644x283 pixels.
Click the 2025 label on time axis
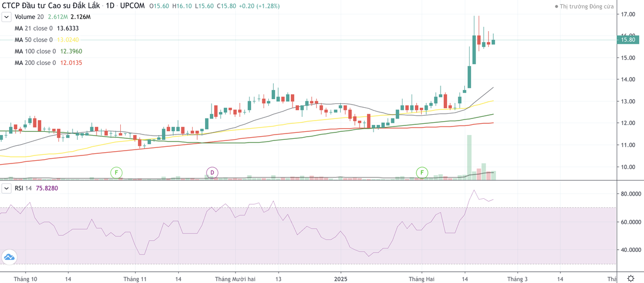click(341, 279)
